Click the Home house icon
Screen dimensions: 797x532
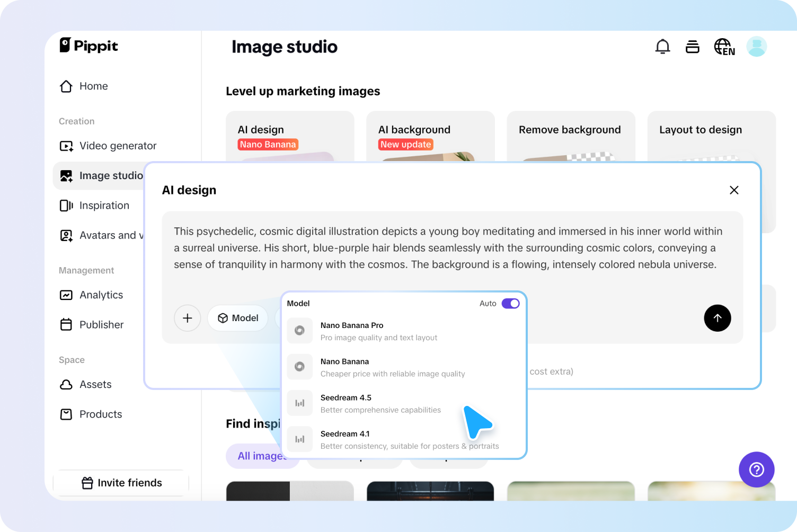(66, 86)
